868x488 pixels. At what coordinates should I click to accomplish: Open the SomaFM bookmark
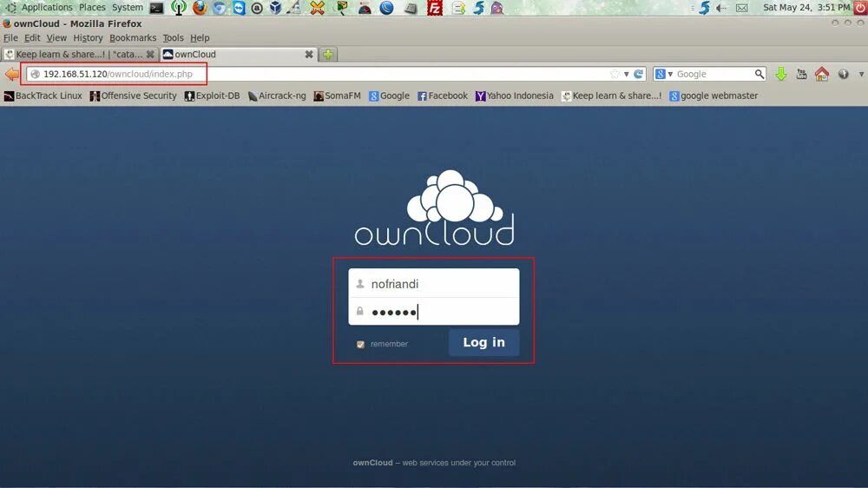coord(337,96)
